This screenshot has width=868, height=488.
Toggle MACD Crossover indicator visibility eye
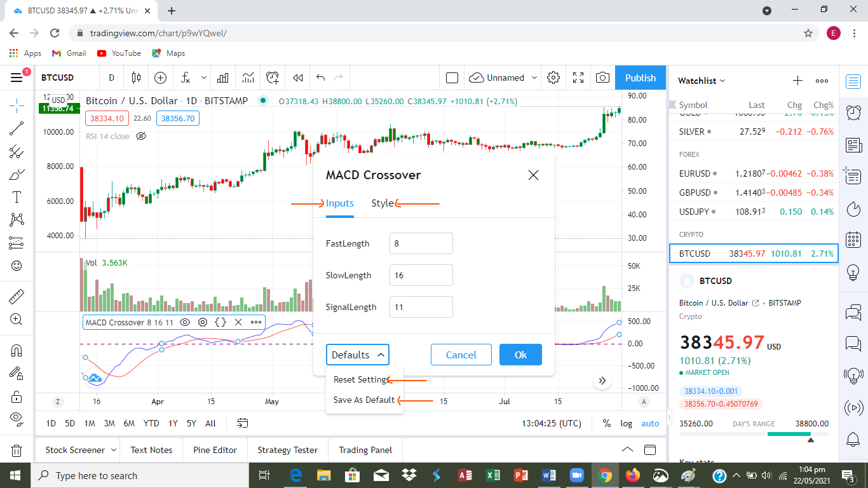(x=185, y=322)
